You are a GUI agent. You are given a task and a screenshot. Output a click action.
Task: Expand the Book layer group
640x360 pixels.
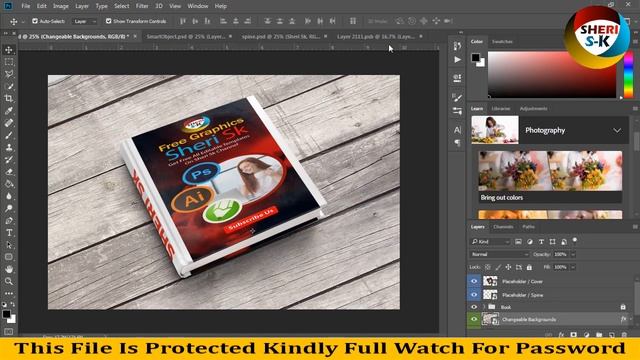[484, 307]
